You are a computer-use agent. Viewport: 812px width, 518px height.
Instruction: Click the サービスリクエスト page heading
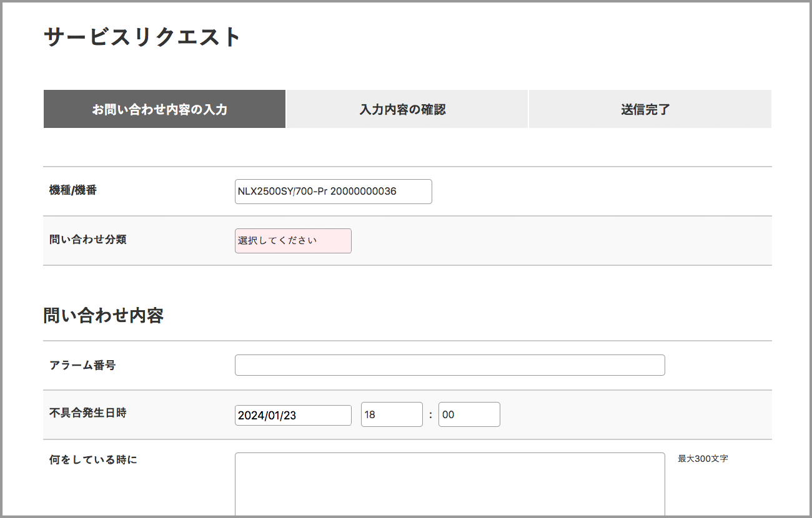click(x=142, y=37)
